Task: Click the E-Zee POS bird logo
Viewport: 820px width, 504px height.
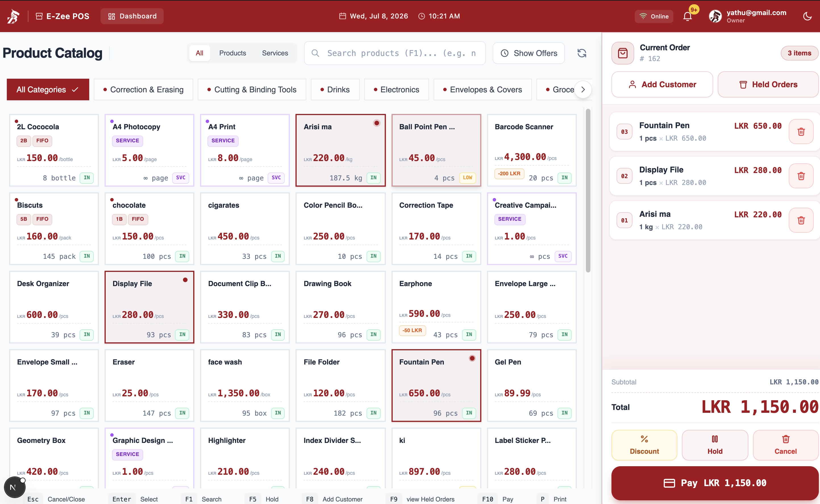Action: click(x=13, y=16)
